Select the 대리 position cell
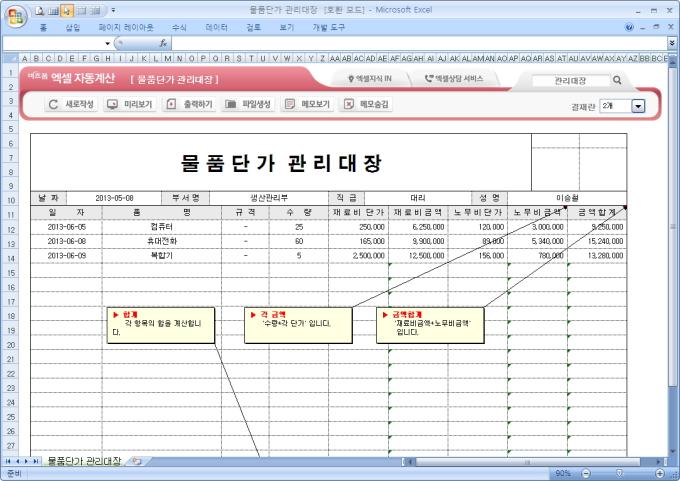 [x=418, y=198]
